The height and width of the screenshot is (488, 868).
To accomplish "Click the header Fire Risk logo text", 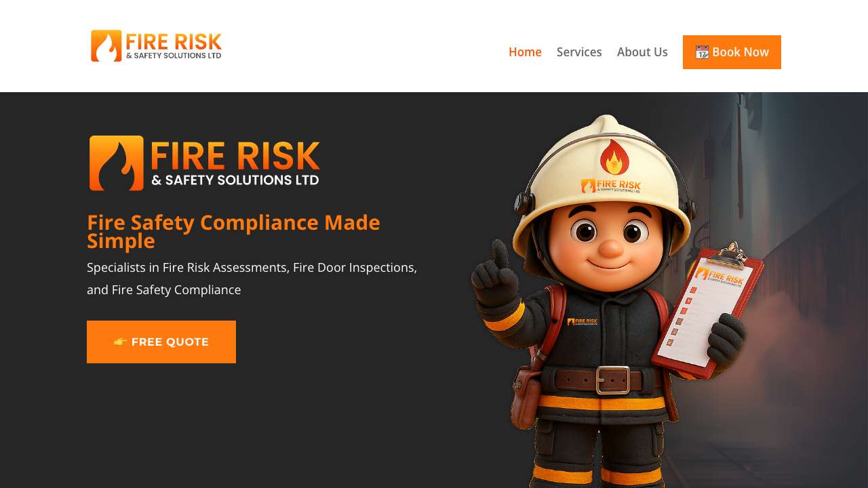I will pyautogui.click(x=174, y=46).
